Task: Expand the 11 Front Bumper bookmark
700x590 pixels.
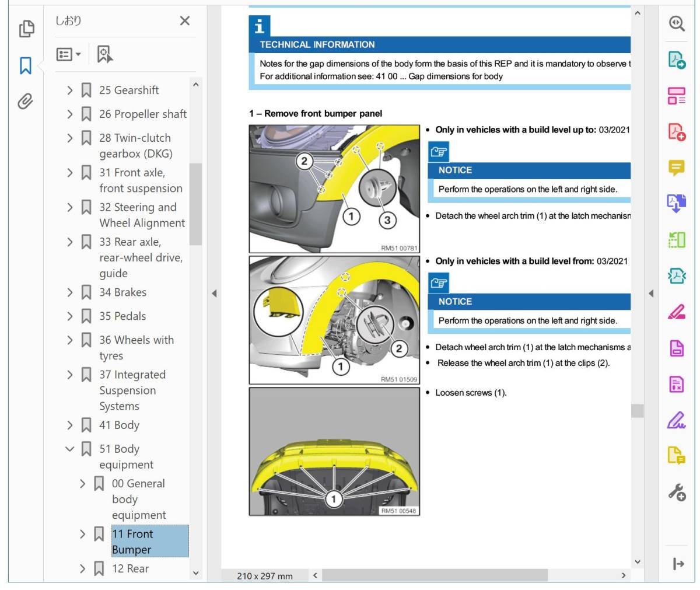Action: (x=83, y=534)
